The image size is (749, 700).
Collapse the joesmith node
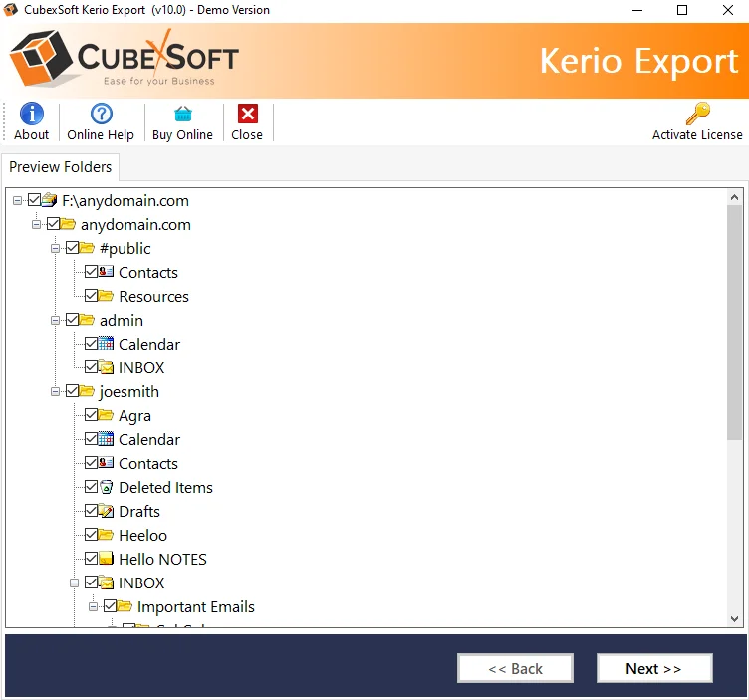pyautogui.click(x=56, y=392)
